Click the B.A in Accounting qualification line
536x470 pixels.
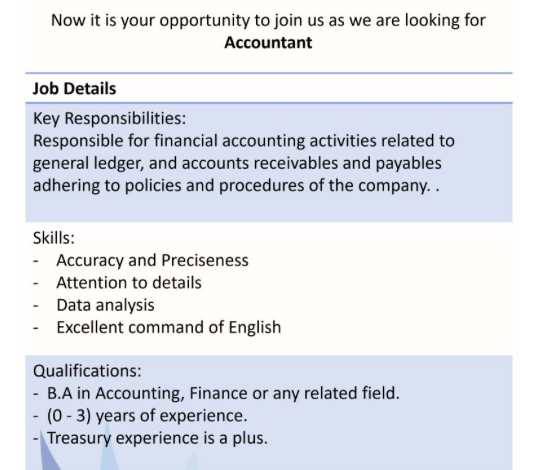point(223,393)
